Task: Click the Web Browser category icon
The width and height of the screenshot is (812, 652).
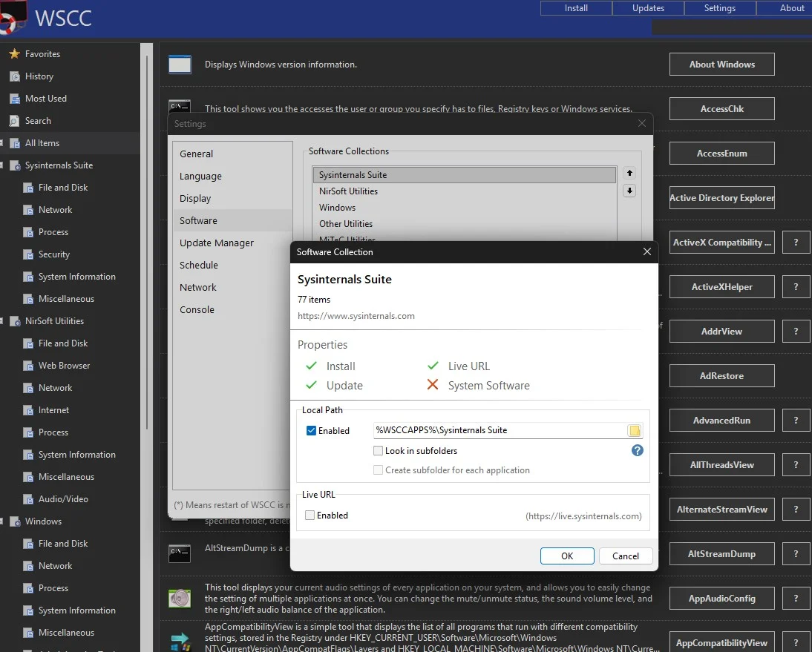Action: click(x=28, y=366)
